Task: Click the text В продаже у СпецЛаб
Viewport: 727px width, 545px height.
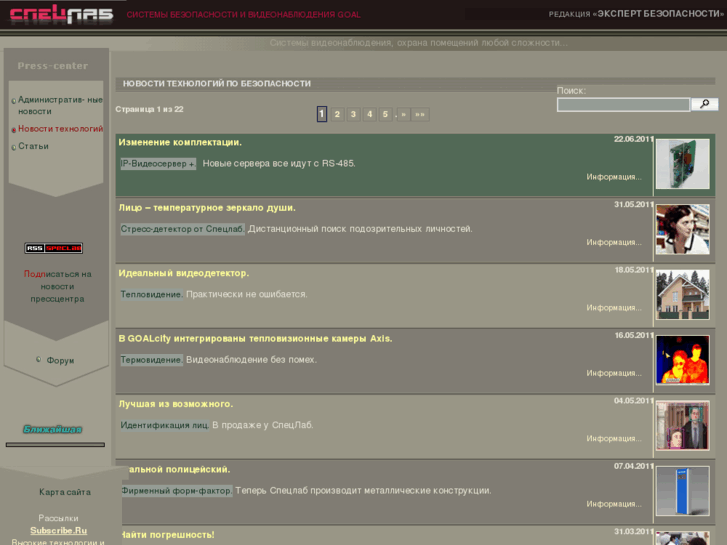Action: [x=262, y=425]
